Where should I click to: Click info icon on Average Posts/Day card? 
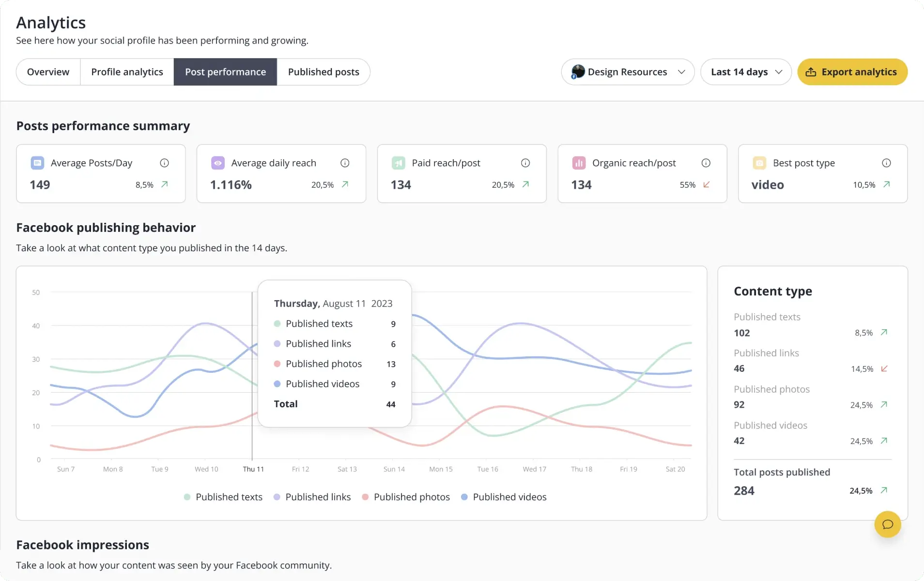164,163
